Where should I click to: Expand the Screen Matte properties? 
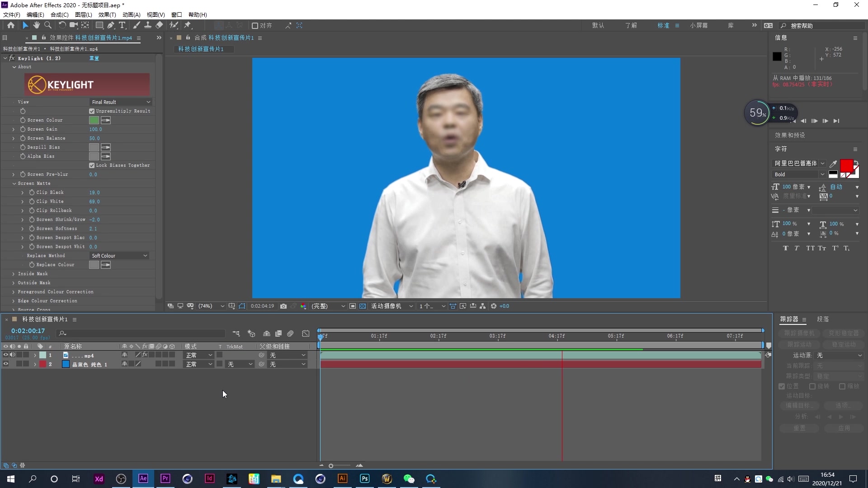[14, 183]
